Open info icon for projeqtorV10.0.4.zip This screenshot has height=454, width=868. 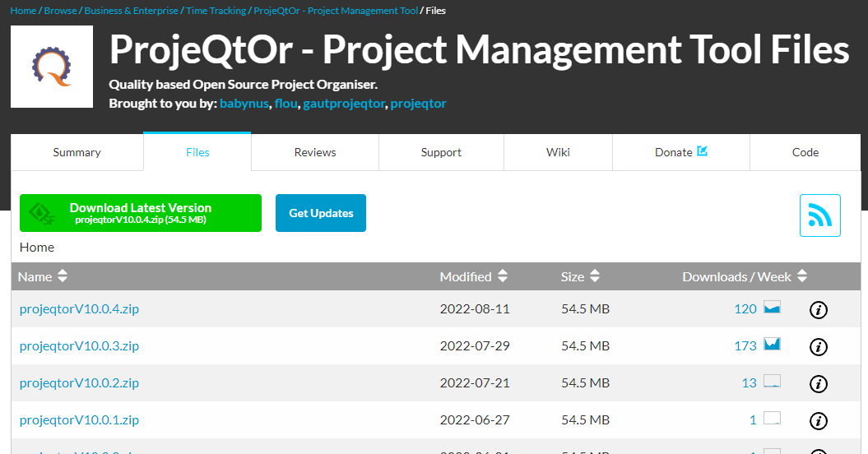818,310
